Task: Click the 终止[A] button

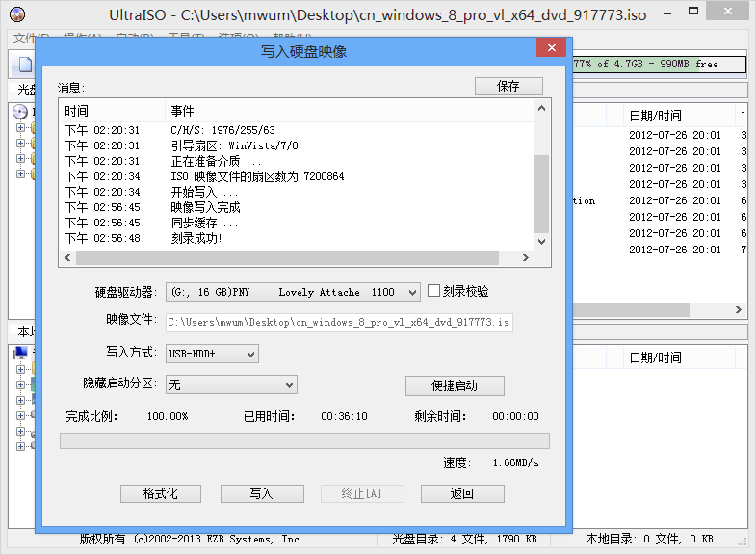Action: tap(362, 493)
